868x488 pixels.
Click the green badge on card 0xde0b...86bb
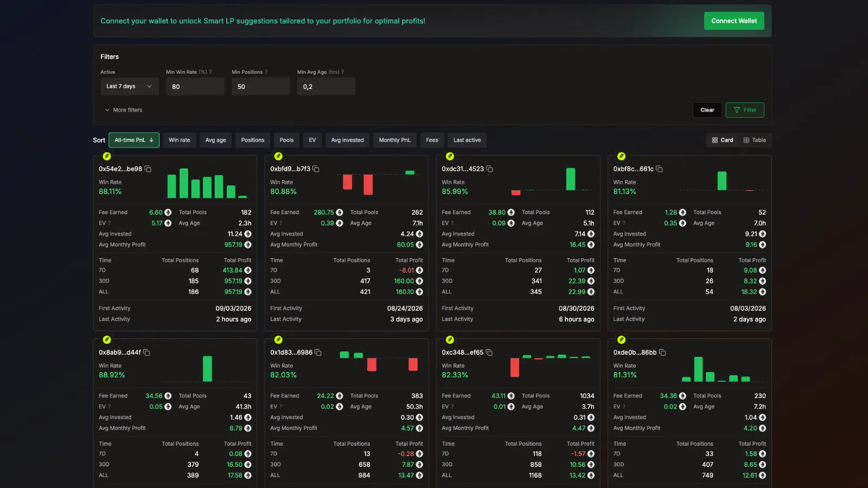pyautogui.click(x=621, y=340)
